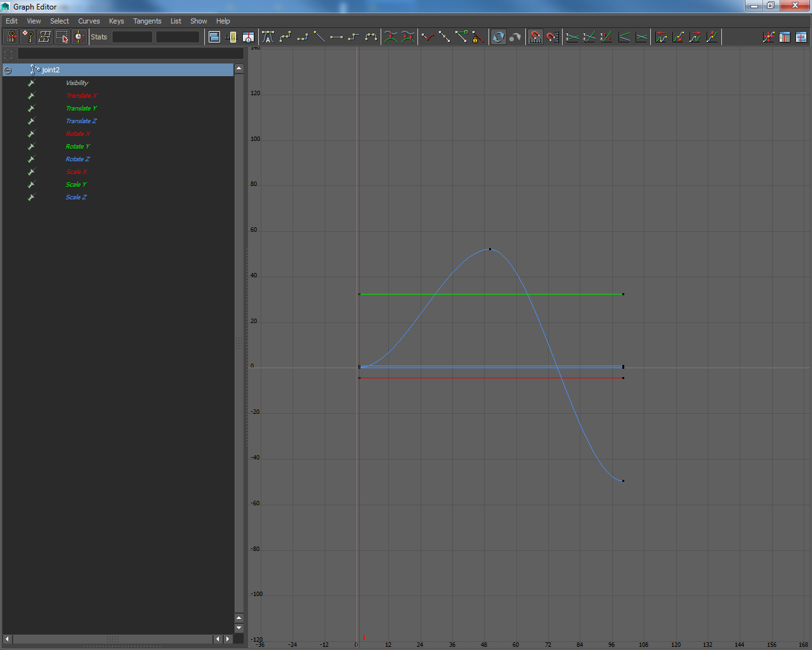
Task: Open the Dope Sheet from the toolbar
Action: pyautogui.click(x=785, y=37)
